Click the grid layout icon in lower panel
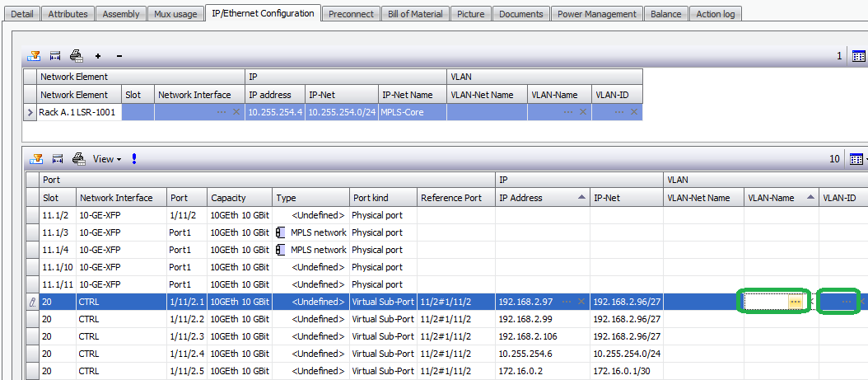The width and height of the screenshot is (868, 380). [x=856, y=159]
